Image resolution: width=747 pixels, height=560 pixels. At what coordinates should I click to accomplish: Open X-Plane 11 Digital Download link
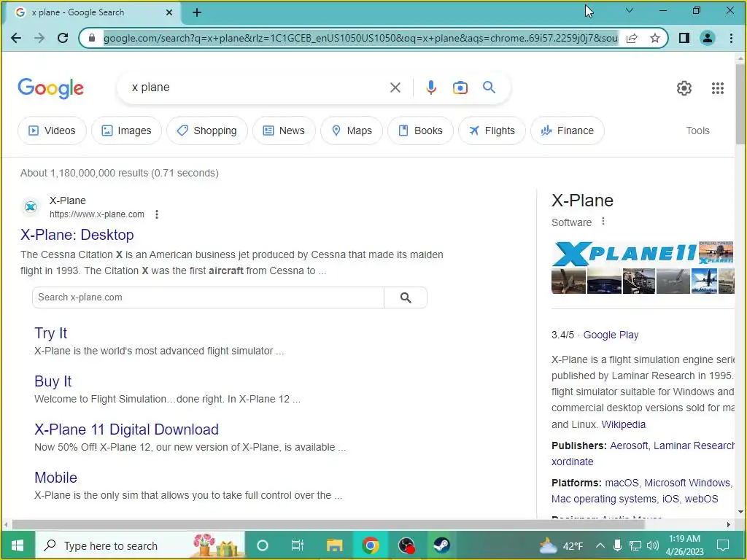[126, 429]
